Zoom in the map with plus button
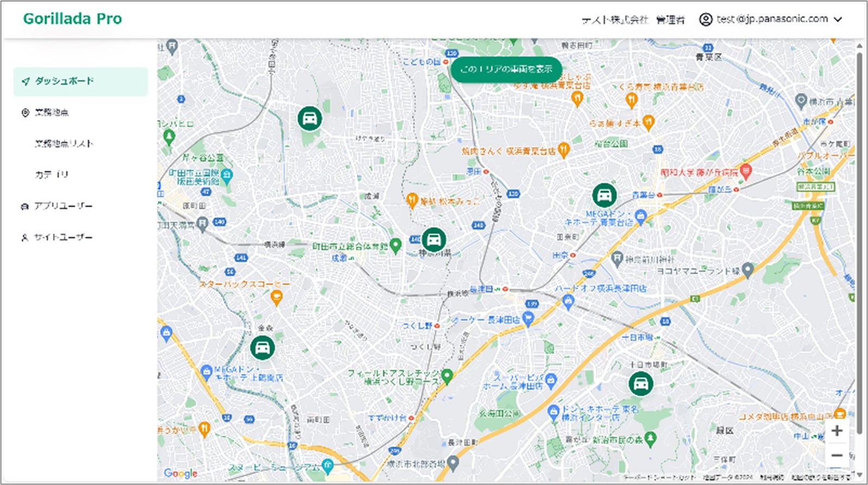868x485 pixels. (x=837, y=431)
